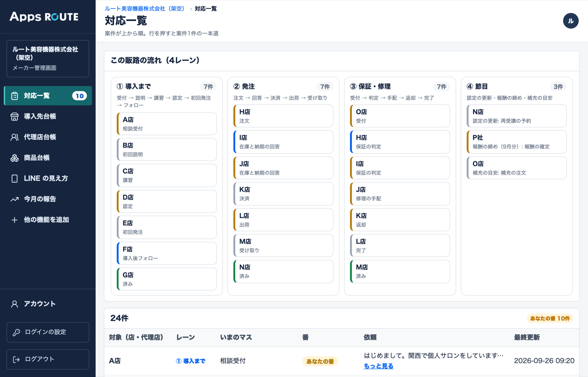588x377 pixels.
Task: Click the ログインの設定 button
Action: [x=48, y=332]
